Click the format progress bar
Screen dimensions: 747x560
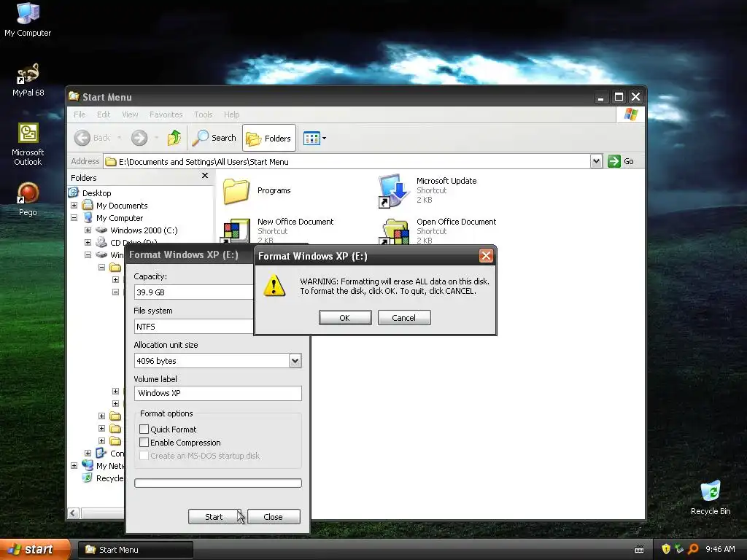click(218, 483)
